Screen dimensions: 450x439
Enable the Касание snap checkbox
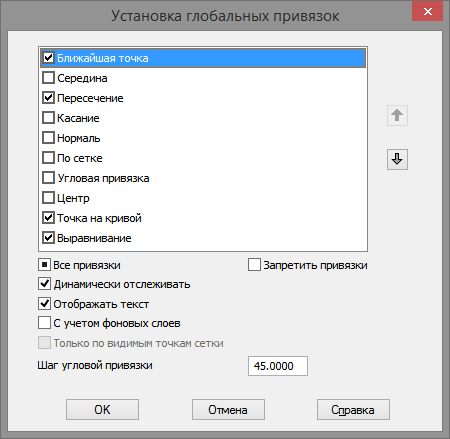(x=49, y=118)
